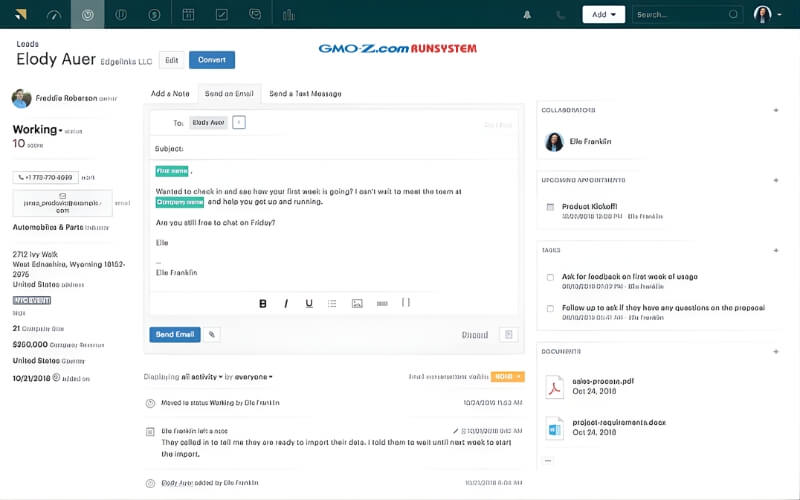Open the Tasks checkmark icon in navigation

221,15
